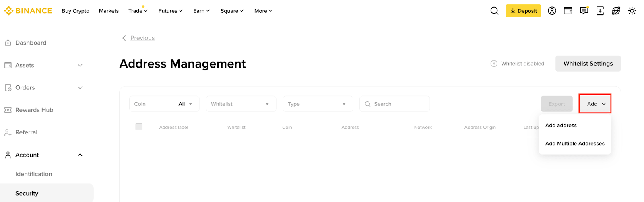Open the More menu dropdown

[263, 11]
